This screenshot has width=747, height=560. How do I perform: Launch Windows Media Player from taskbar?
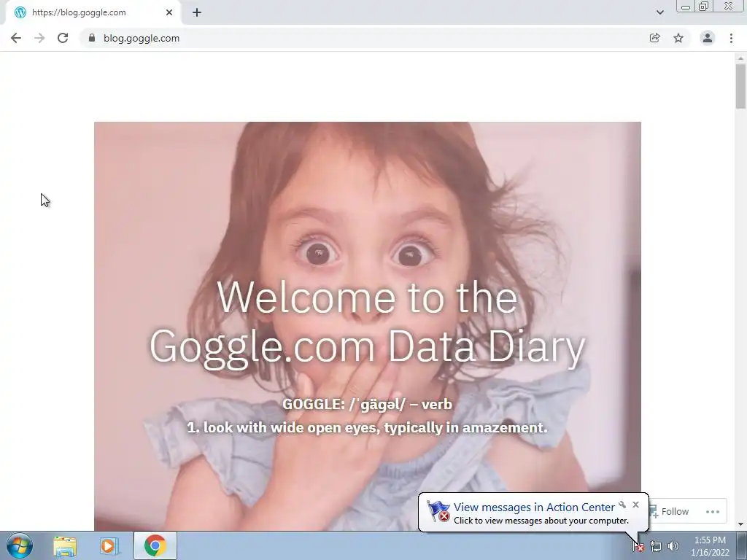pos(109,546)
